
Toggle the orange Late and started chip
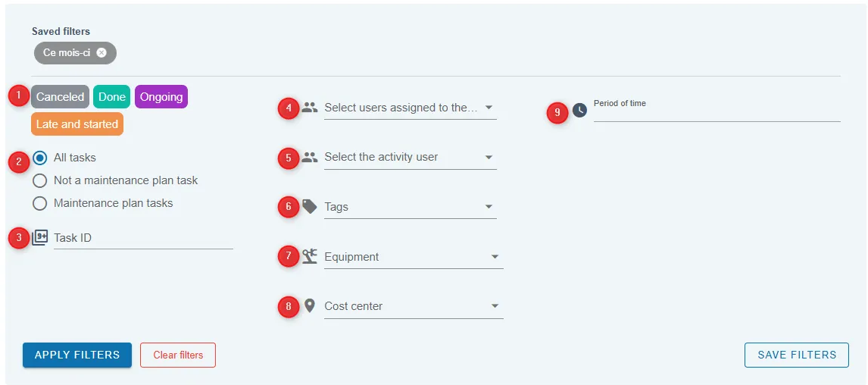click(x=77, y=124)
